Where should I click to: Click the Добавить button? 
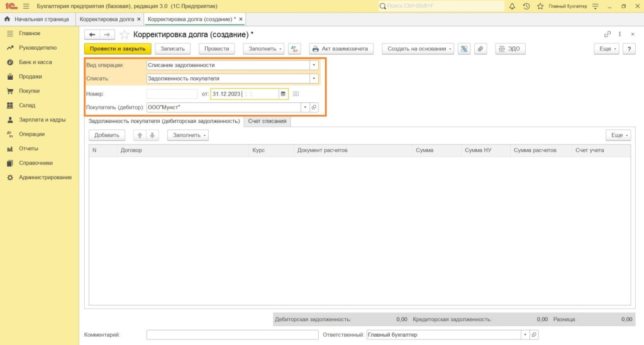pos(107,135)
